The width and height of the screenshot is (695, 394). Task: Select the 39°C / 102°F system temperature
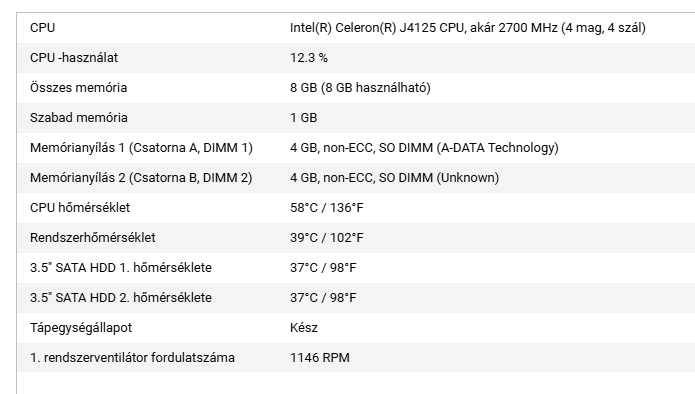(x=327, y=238)
